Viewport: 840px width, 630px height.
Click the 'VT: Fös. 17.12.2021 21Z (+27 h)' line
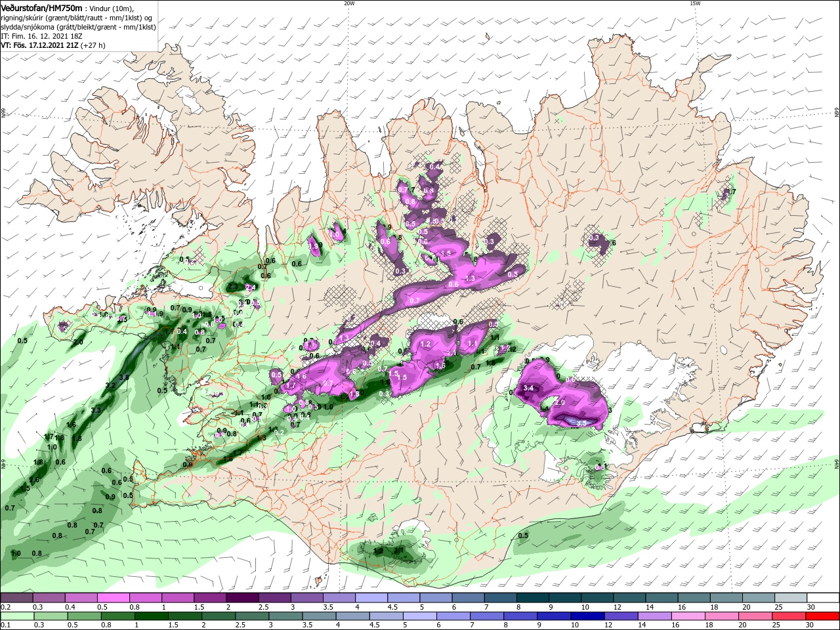click(x=53, y=46)
